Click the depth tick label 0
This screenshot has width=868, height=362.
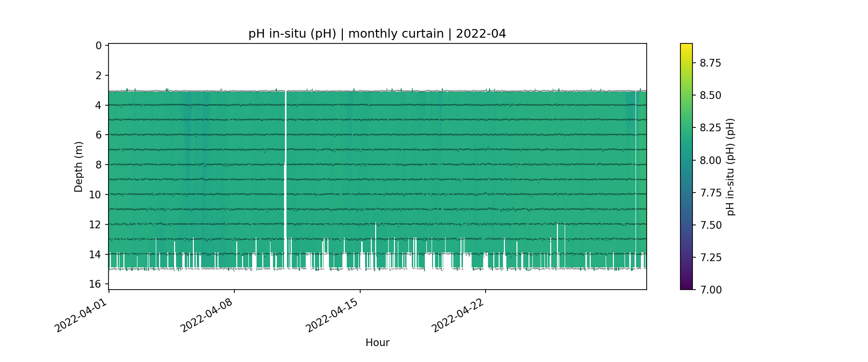(x=98, y=45)
